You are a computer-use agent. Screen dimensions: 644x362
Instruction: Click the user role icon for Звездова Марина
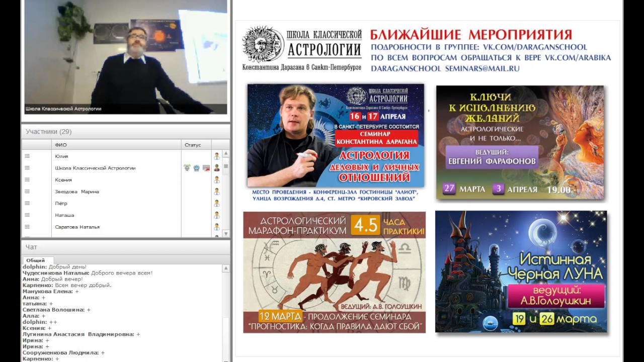pos(217,192)
